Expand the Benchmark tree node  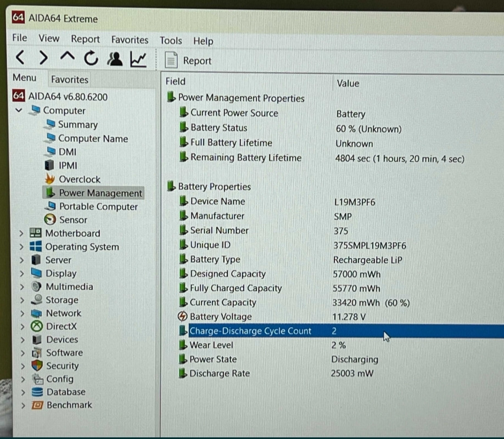pos(23,406)
